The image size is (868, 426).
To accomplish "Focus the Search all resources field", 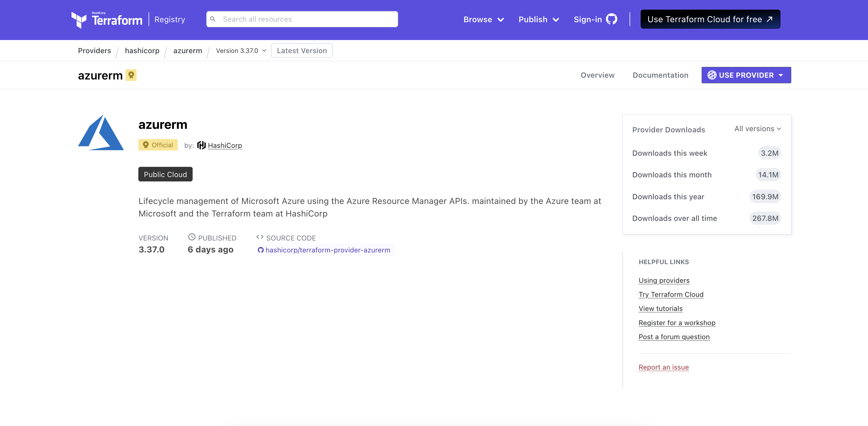I will coord(302,19).
